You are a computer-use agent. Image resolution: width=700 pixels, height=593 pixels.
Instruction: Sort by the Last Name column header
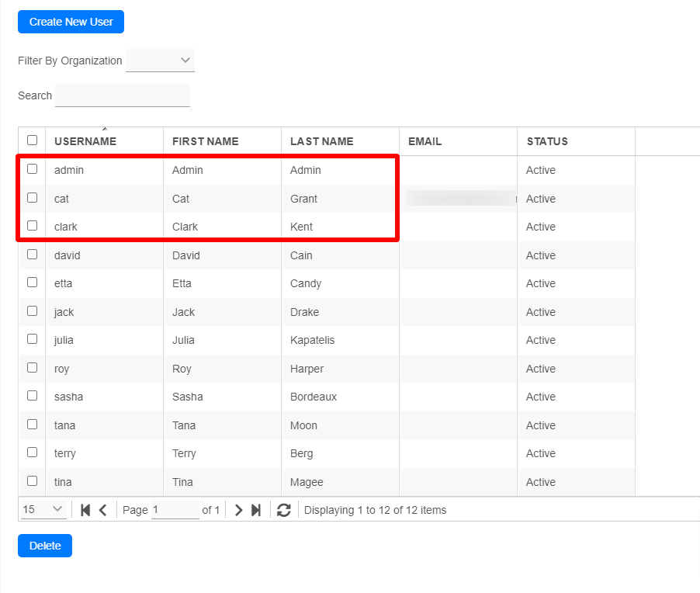[321, 141]
